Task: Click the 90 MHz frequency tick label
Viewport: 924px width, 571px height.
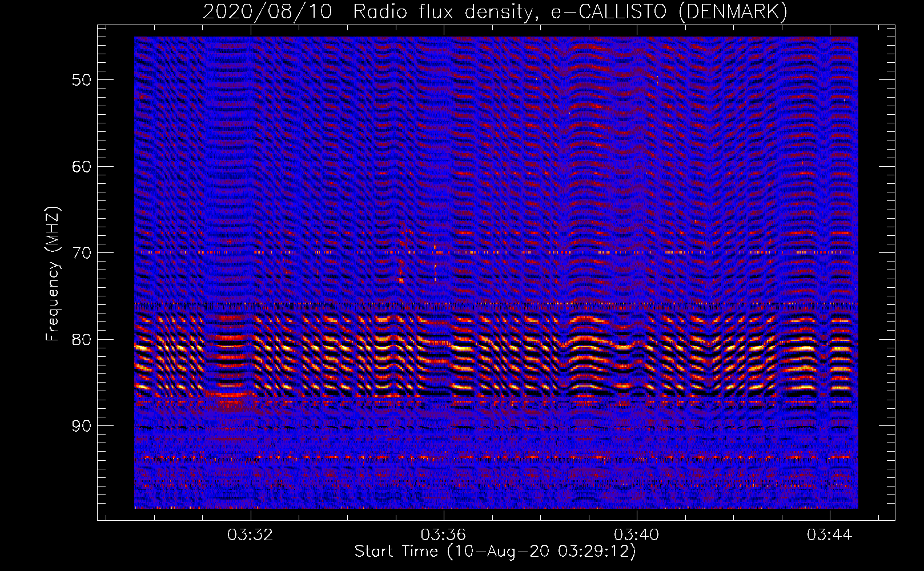Action: tap(82, 427)
